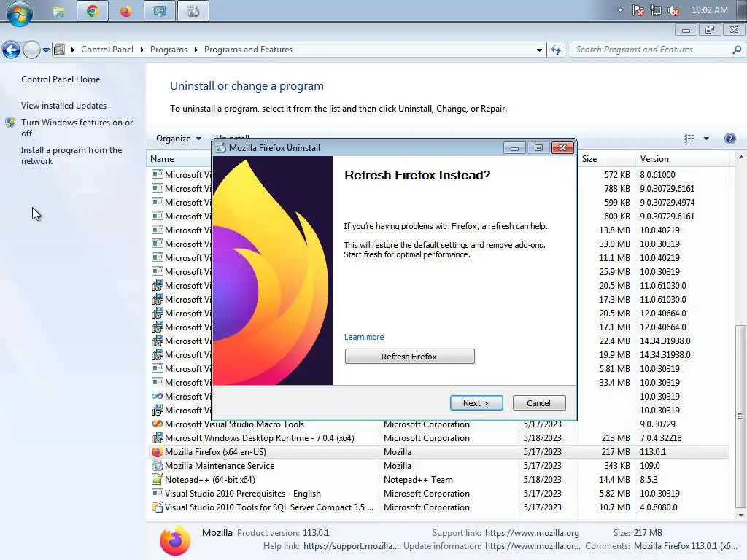
Task: Open the https://support.mozilla help link
Action: click(352, 546)
